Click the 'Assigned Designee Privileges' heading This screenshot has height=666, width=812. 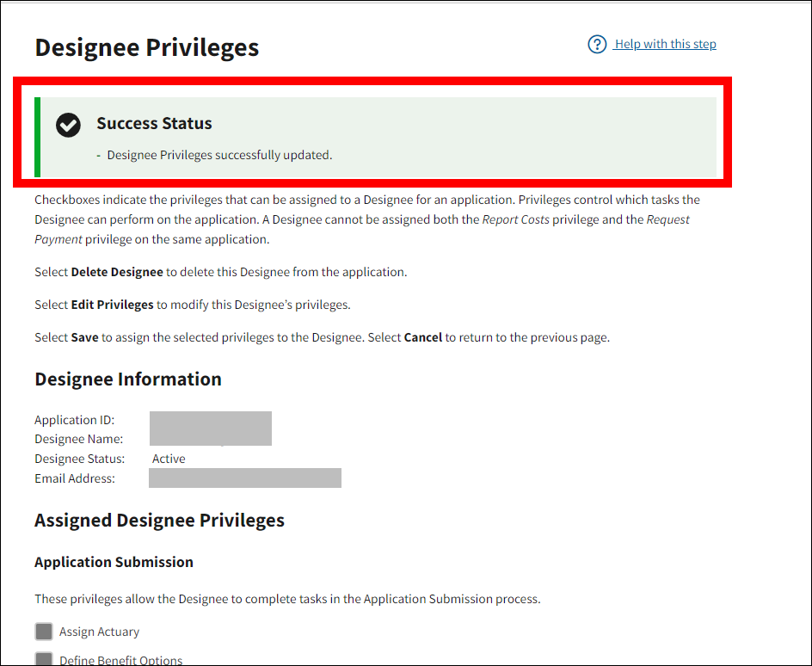tap(159, 521)
